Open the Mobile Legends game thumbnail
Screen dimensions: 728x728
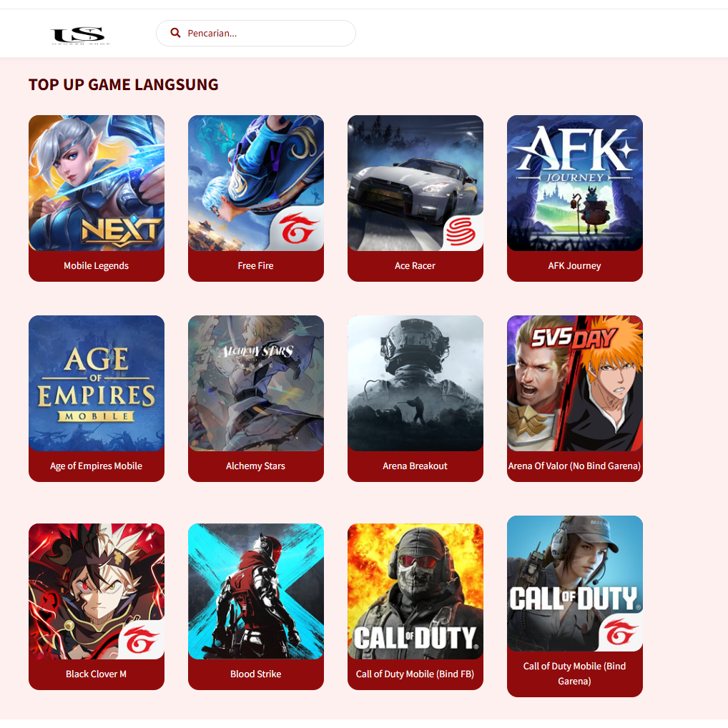click(97, 183)
